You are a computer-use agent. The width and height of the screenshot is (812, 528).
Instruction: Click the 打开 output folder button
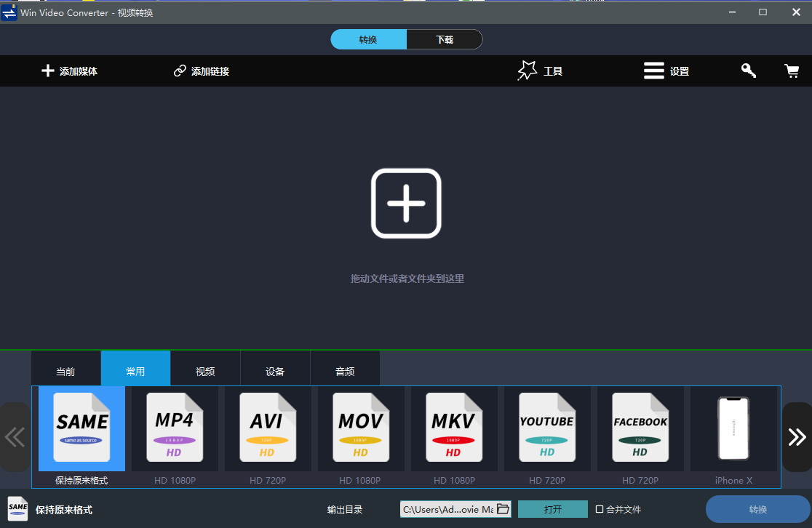click(x=552, y=509)
